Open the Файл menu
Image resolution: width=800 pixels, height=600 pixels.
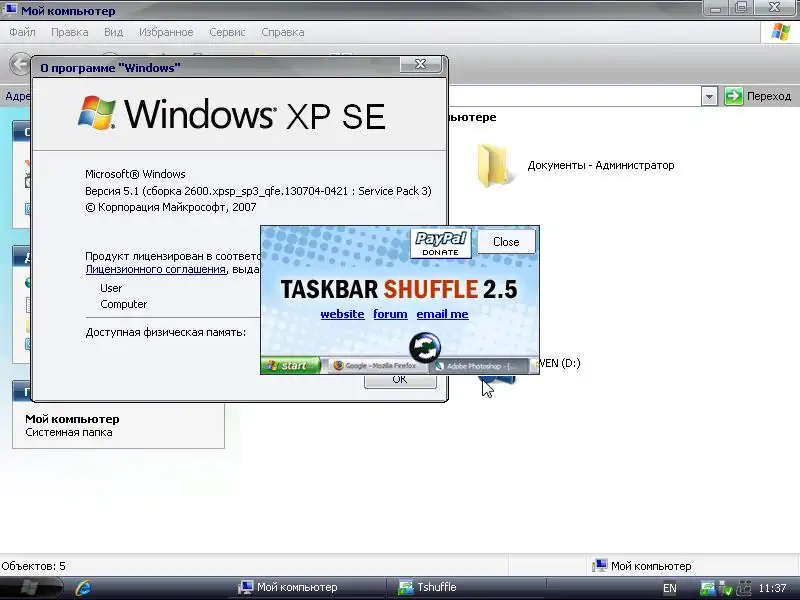pyautogui.click(x=22, y=32)
